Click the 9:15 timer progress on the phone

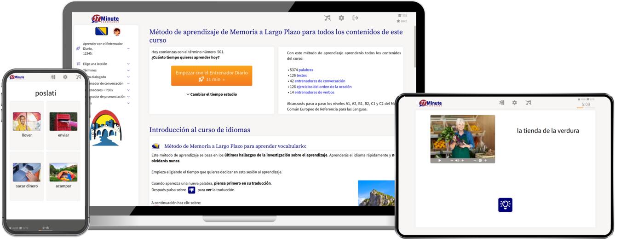pyautogui.click(x=46, y=228)
